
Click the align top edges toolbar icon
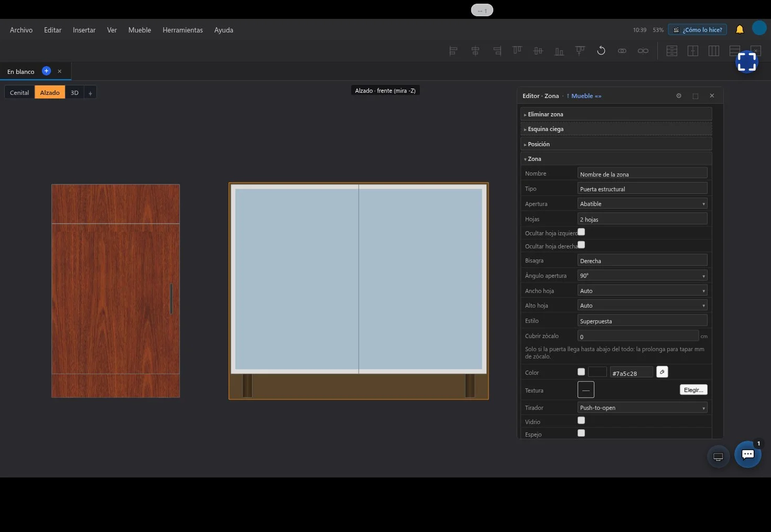coord(517,51)
